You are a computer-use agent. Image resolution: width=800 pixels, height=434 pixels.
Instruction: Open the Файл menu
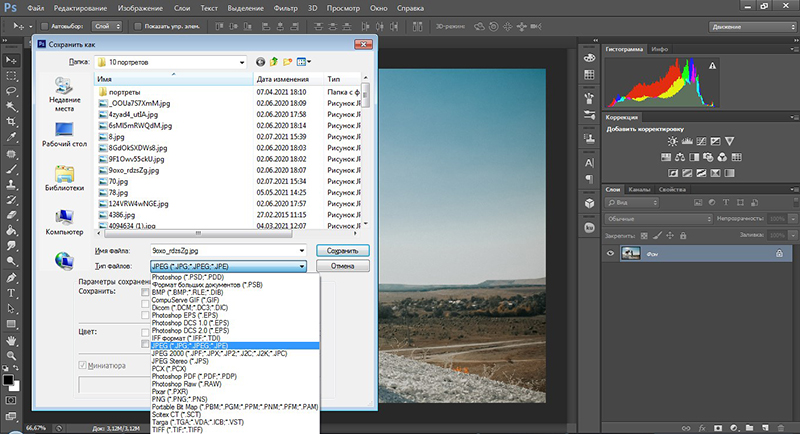(x=36, y=8)
